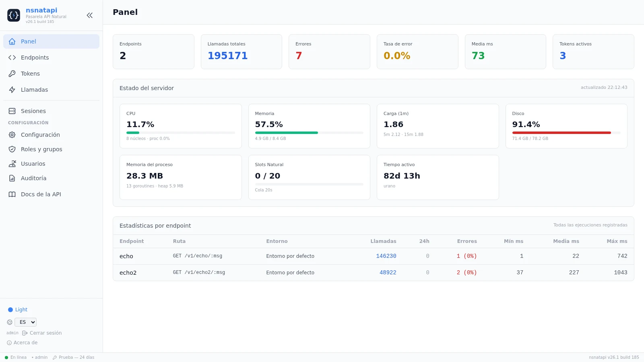The height and width of the screenshot is (362, 644).
Task: Click echo2 max ms value 1043
Action: tap(621, 273)
